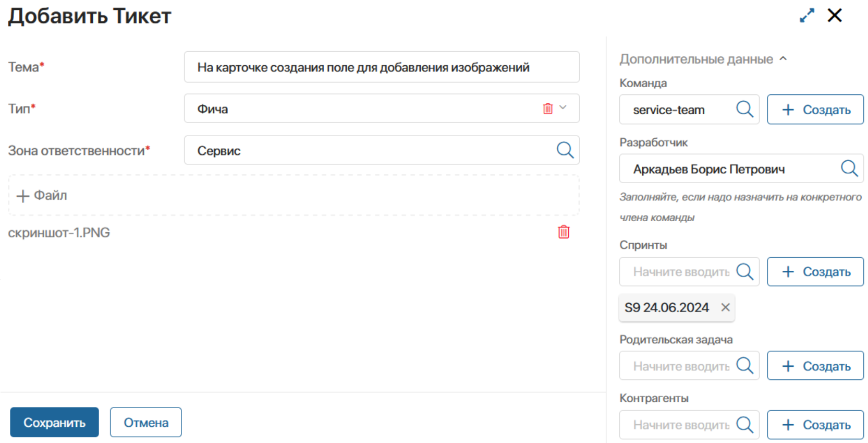
Task: Close the Добавить Тикет dialog
Action: tap(835, 15)
